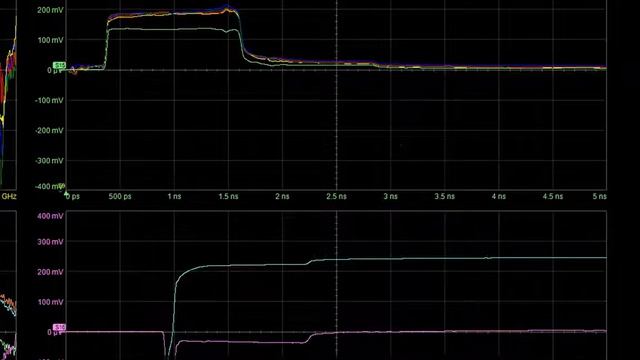This screenshot has width=640, height=360.
Task: Select the pink waveform ground reference marker
Action: coord(60,327)
